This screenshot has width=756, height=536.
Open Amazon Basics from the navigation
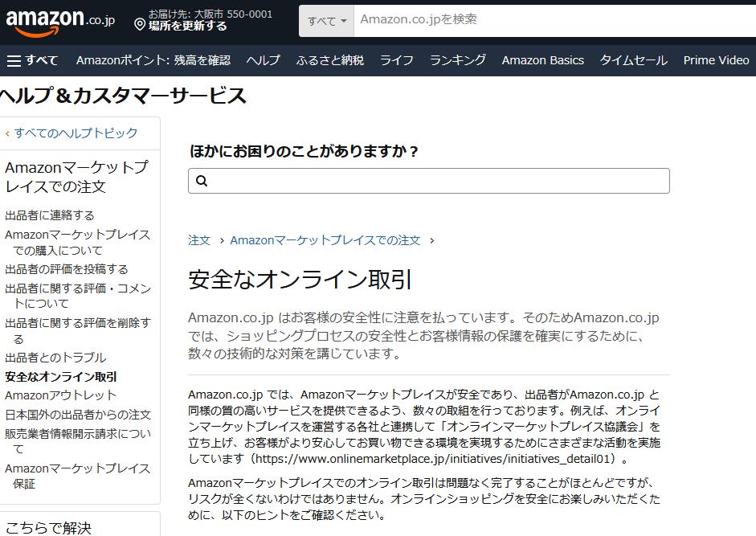(x=542, y=59)
